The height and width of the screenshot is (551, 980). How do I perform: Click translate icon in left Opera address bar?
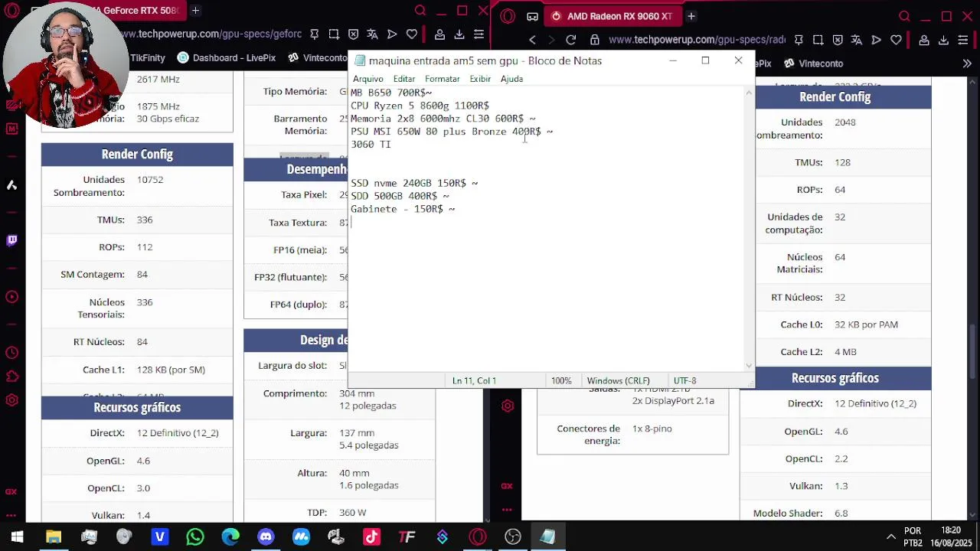coord(372,34)
